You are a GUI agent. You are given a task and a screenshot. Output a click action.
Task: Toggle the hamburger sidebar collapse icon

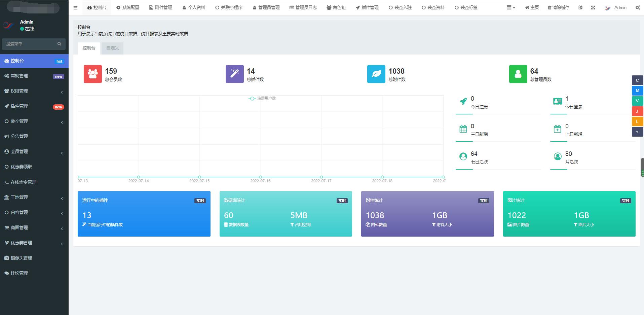pos(75,8)
